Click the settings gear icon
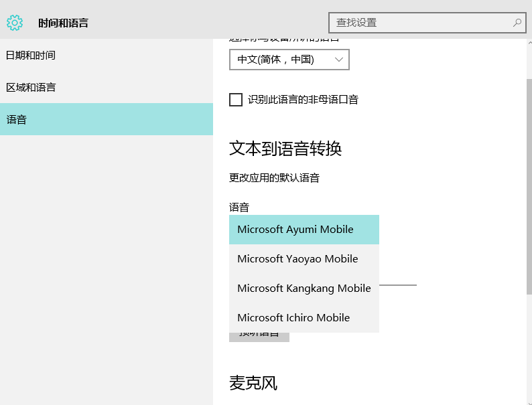 click(x=15, y=23)
